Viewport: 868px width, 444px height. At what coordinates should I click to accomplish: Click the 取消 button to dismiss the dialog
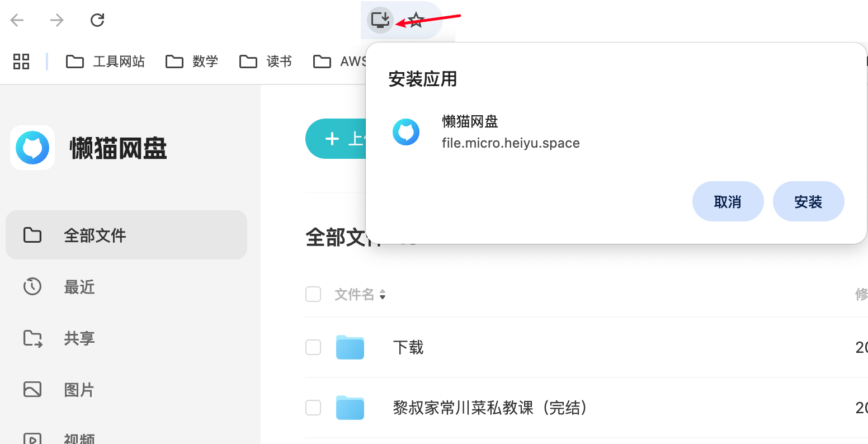[728, 201]
